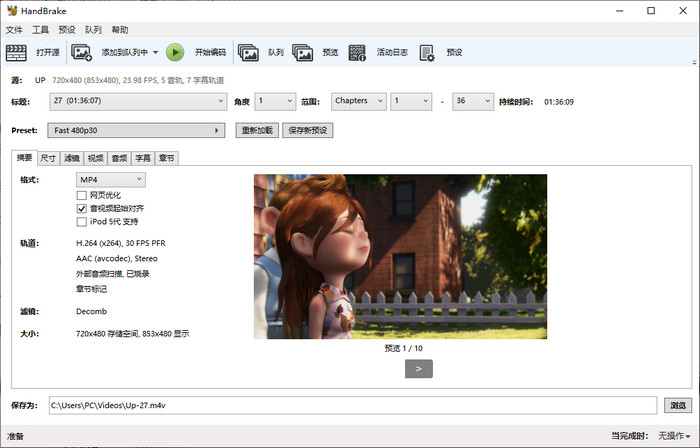Click the 浏览 browse button
700x448 pixels.
pyautogui.click(x=678, y=405)
